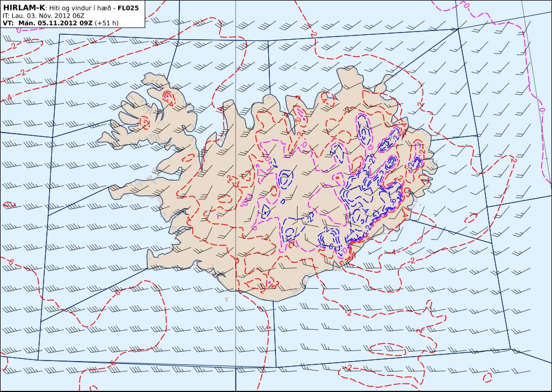
Task: Click the HIRLAM-K model title text
Action: (24, 8)
